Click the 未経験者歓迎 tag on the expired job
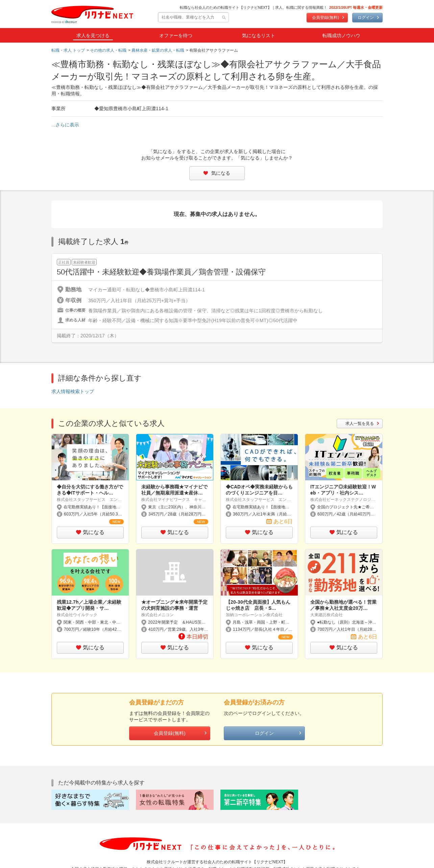This screenshot has width=434, height=868. coord(84,262)
